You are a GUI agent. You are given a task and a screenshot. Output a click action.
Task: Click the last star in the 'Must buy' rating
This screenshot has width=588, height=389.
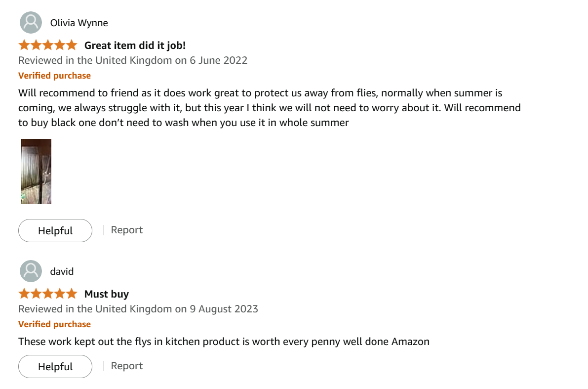point(72,294)
